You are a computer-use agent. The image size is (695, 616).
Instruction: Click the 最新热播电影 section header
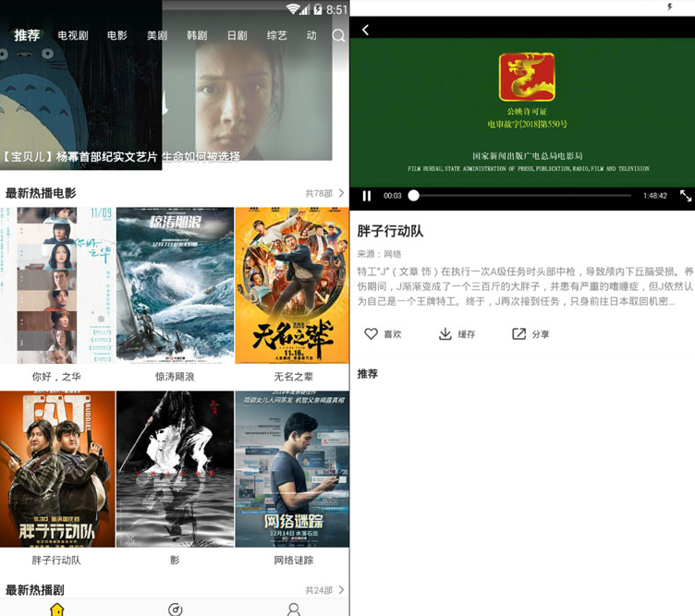click(41, 193)
